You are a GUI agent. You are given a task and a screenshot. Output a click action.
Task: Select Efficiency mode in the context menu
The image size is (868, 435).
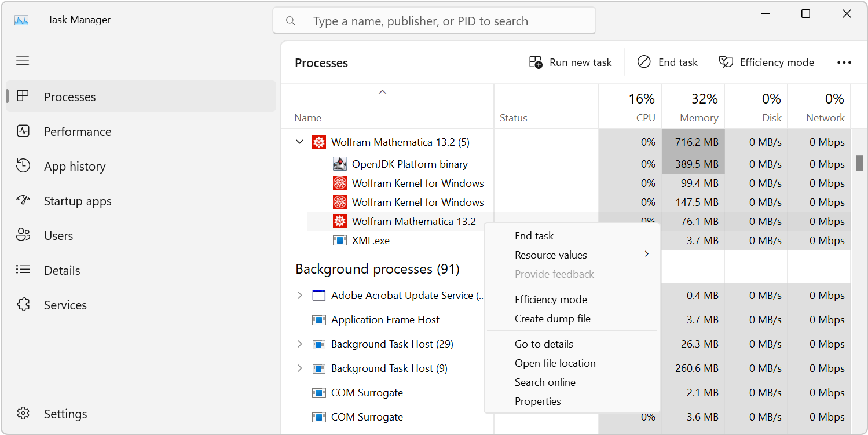pos(572,300)
